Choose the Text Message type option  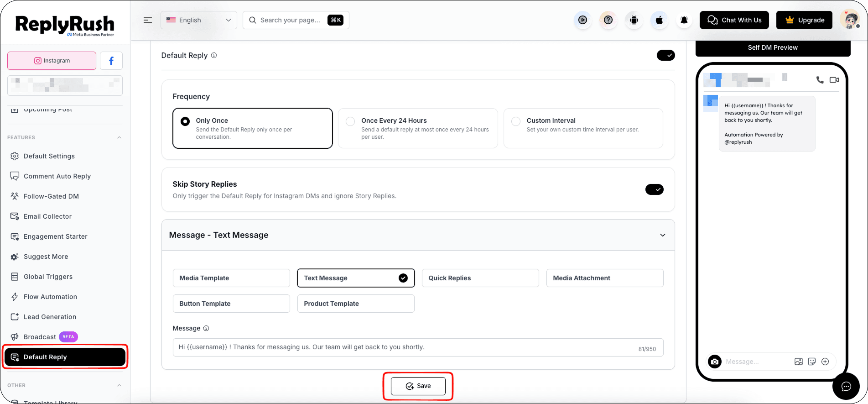click(x=356, y=278)
